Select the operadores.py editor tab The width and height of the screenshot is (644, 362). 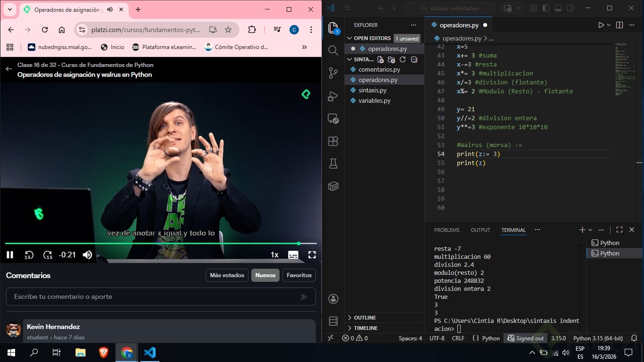[x=458, y=25]
